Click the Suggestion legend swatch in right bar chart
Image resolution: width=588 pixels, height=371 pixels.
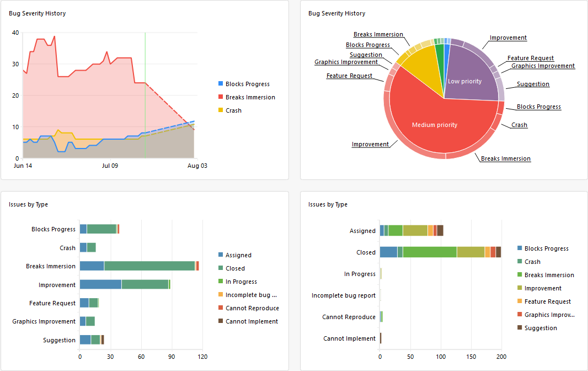520,328
